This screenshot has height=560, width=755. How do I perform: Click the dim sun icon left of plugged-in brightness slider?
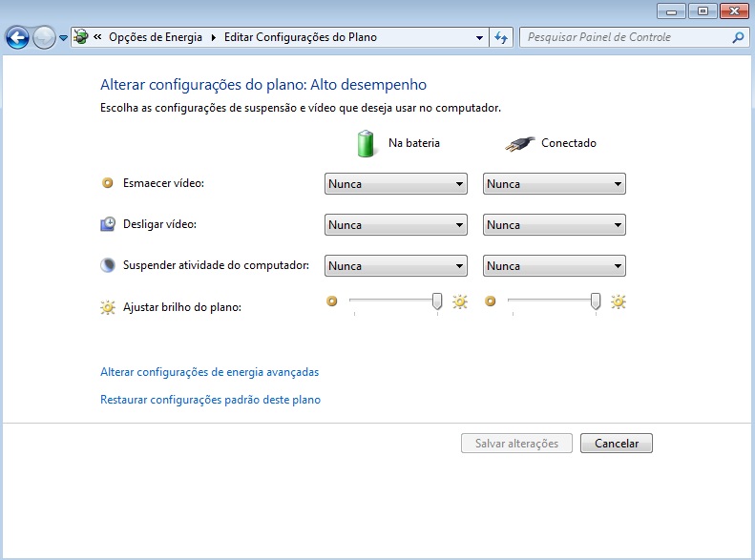click(491, 301)
